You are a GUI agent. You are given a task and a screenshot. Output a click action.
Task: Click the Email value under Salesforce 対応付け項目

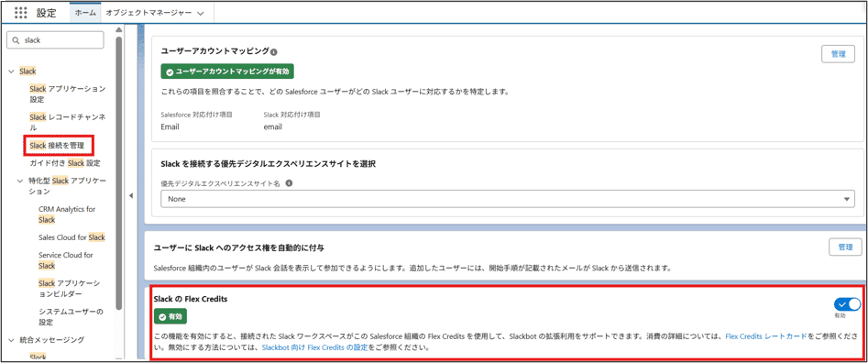[170, 126]
